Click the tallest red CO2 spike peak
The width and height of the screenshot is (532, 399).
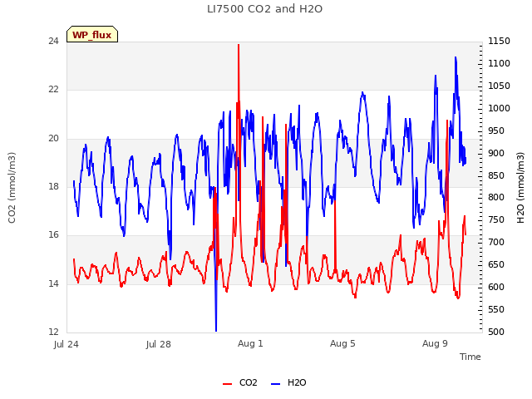[x=239, y=45]
